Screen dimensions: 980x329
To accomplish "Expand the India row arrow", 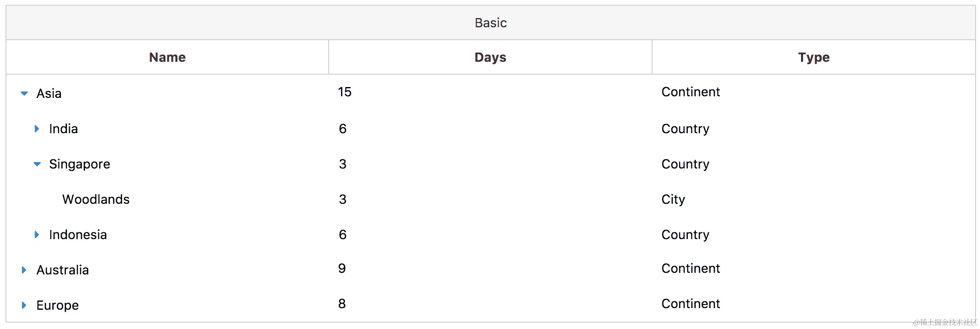I will tap(37, 129).
